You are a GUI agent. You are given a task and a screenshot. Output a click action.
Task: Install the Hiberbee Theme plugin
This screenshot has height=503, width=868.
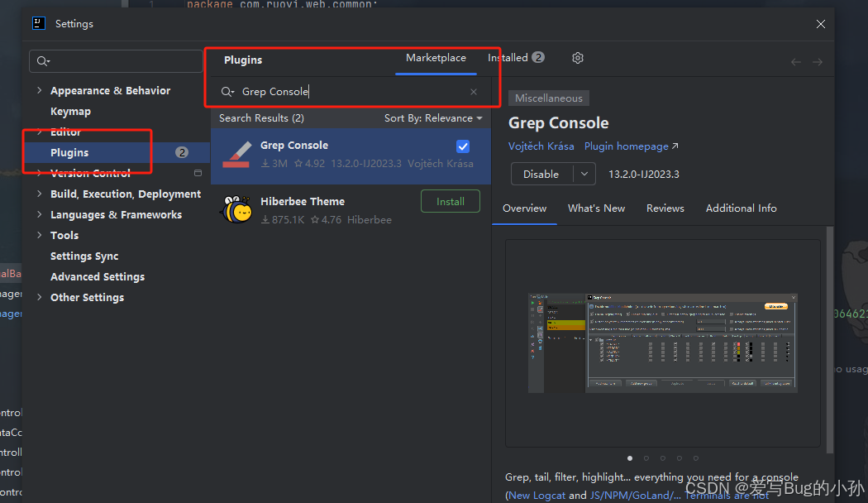click(450, 202)
